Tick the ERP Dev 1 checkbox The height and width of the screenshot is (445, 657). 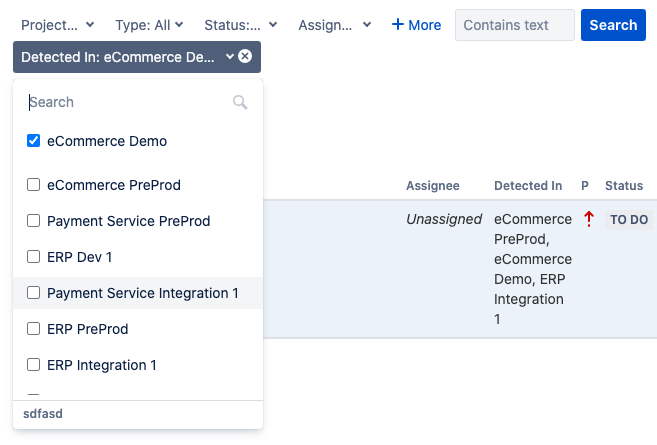pos(34,257)
